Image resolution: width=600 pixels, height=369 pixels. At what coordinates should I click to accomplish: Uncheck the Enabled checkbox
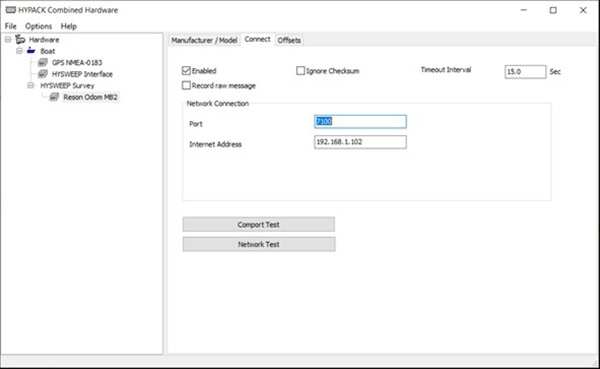[186, 71]
